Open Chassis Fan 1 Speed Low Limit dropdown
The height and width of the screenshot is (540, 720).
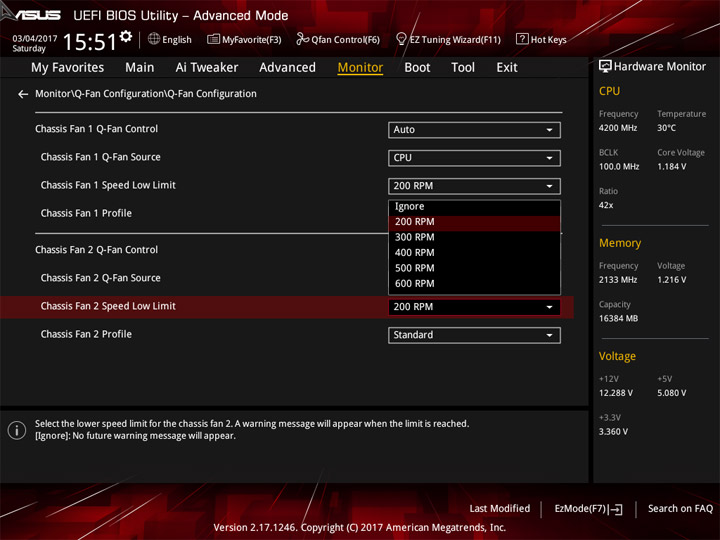tap(474, 186)
